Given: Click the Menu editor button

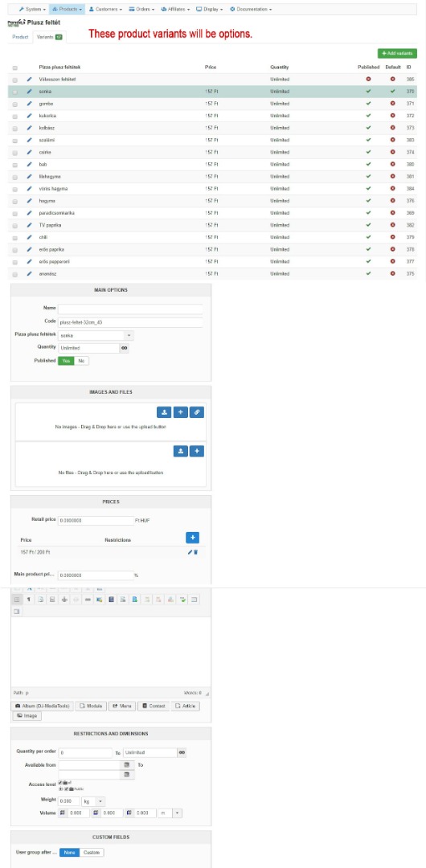Looking at the screenshot, I should 122,706.
